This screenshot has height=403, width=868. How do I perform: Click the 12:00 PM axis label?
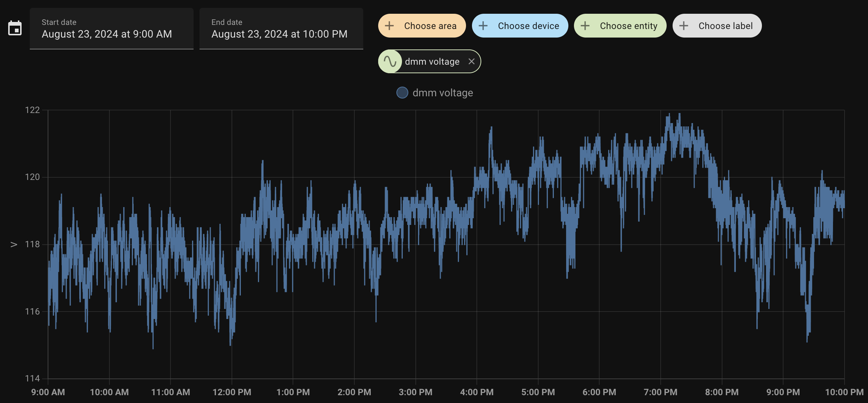[232, 392]
